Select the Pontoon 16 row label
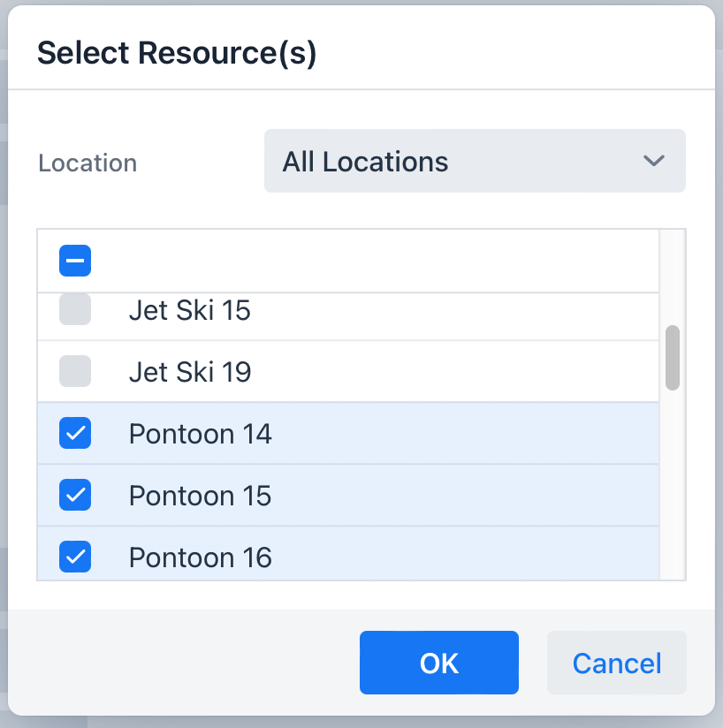The width and height of the screenshot is (723, 728). [x=200, y=557]
